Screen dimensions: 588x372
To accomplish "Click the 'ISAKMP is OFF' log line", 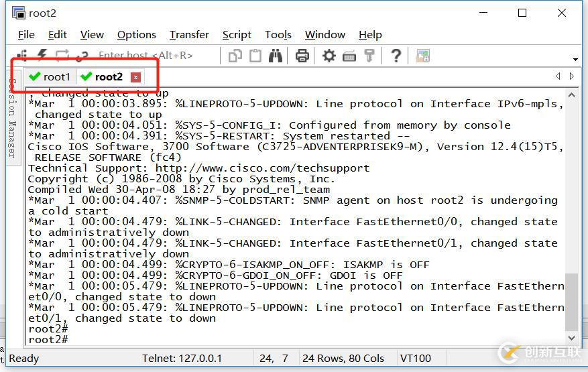I will click(x=229, y=265).
